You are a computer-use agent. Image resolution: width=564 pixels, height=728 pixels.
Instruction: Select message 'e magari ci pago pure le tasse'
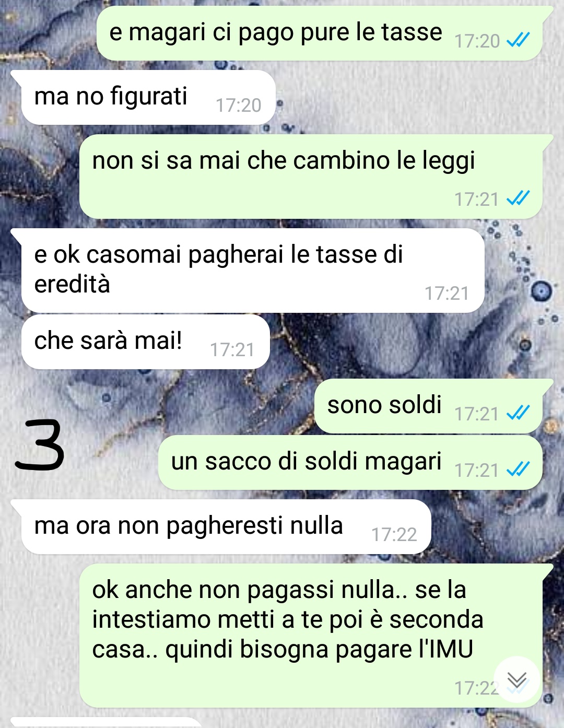320,33
